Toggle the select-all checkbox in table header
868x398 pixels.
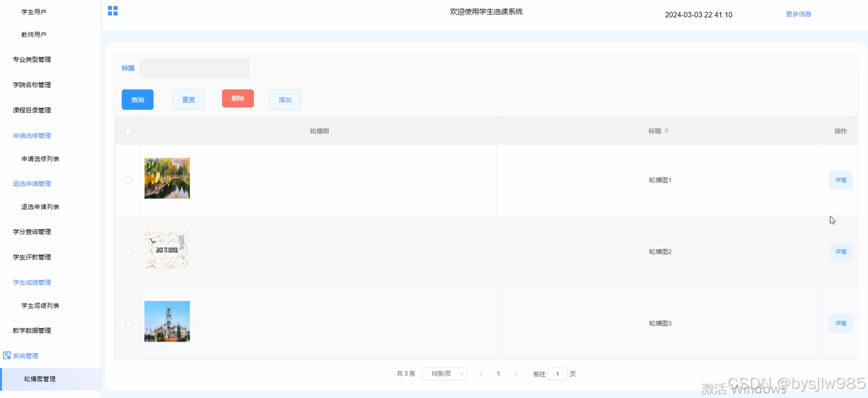(x=128, y=131)
